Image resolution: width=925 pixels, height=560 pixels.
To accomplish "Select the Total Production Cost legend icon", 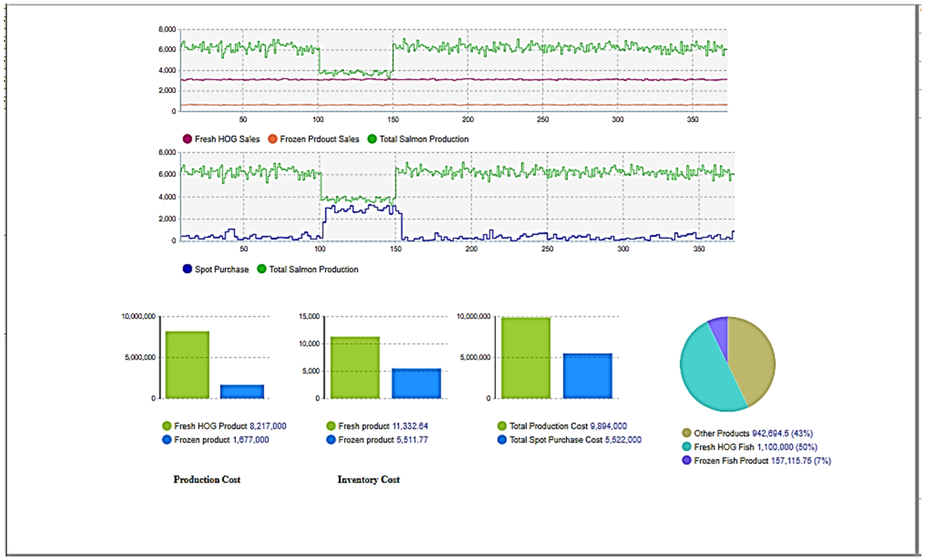I will (x=502, y=426).
